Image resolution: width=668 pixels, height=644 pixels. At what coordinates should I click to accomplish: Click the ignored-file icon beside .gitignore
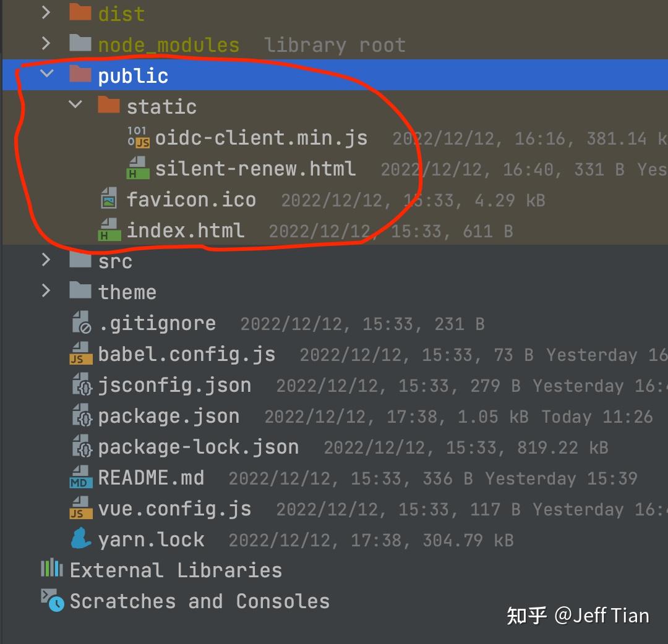[x=81, y=323]
